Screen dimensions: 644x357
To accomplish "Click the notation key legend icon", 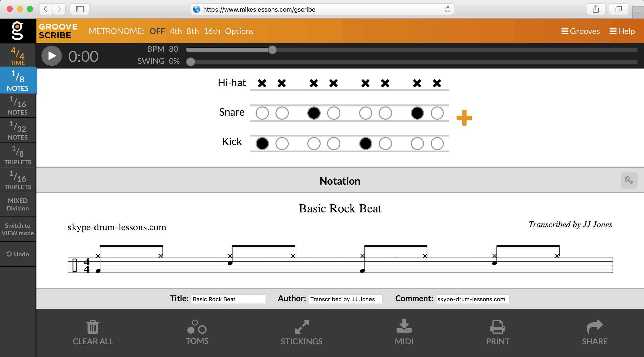I will pyautogui.click(x=629, y=181).
